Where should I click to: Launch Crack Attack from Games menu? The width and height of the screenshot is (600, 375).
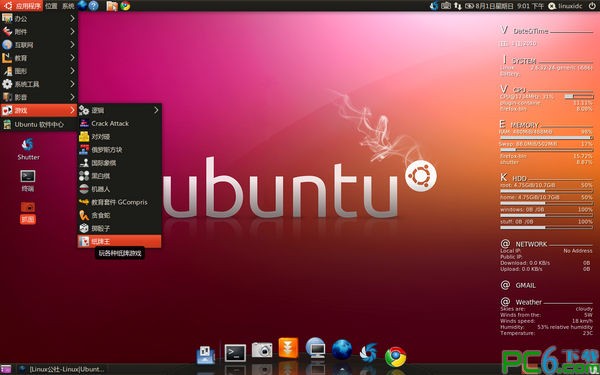coord(119,123)
